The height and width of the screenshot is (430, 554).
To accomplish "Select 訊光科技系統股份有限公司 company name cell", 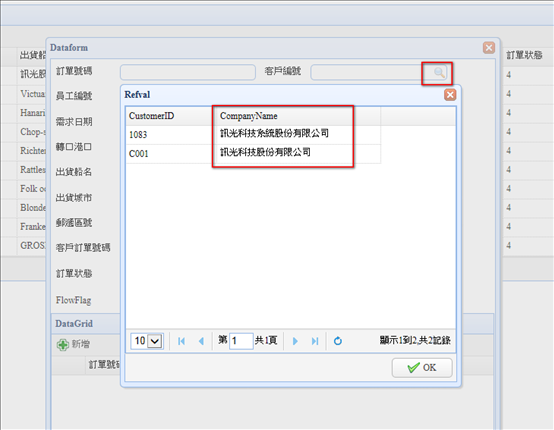I will coord(274,134).
